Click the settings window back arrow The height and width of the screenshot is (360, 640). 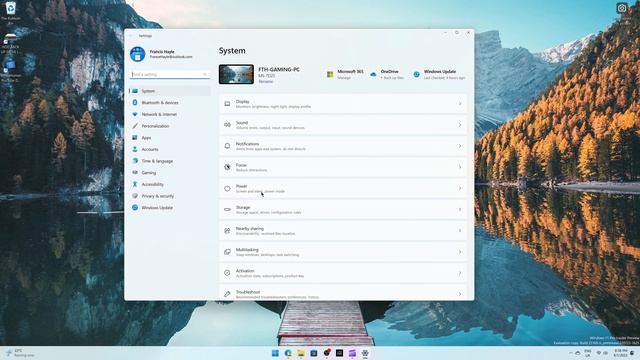131,36
